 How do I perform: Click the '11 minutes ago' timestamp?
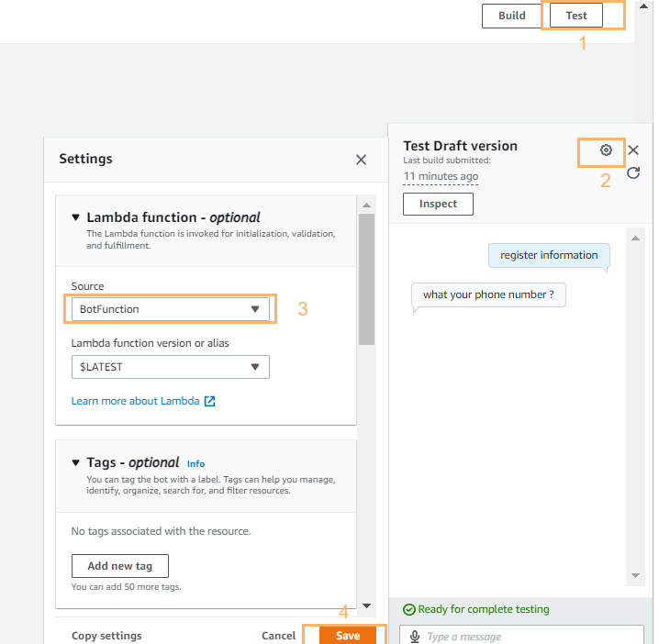pyautogui.click(x=441, y=176)
